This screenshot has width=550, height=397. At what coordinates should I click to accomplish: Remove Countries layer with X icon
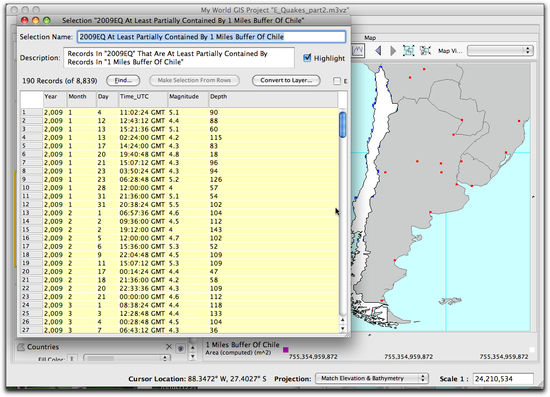[169, 347]
